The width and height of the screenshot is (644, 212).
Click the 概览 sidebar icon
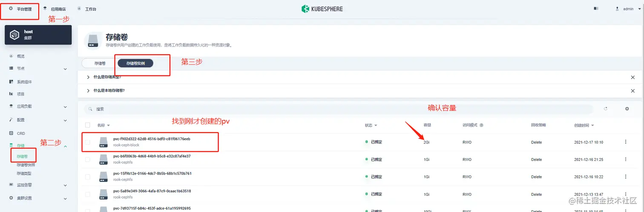pyautogui.click(x=11, y=56)
